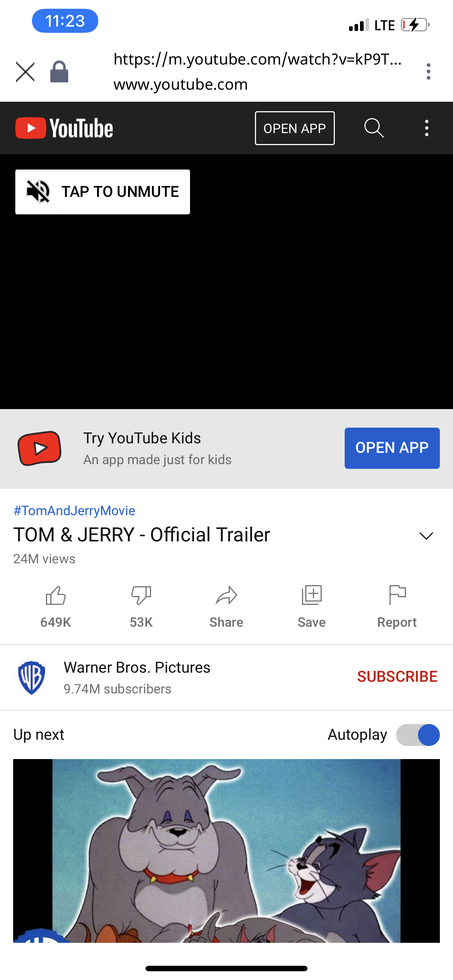453x980 pixels.
Task: Open the YouTube header overflow menu
Action: pyautogui.click(x=426, y=128)
